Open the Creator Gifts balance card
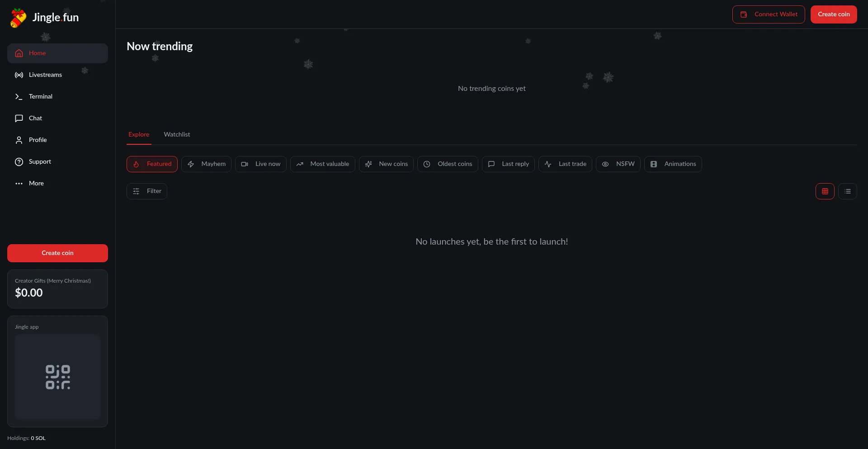Viewport: 868px width, 449px height. coord(57,289)
